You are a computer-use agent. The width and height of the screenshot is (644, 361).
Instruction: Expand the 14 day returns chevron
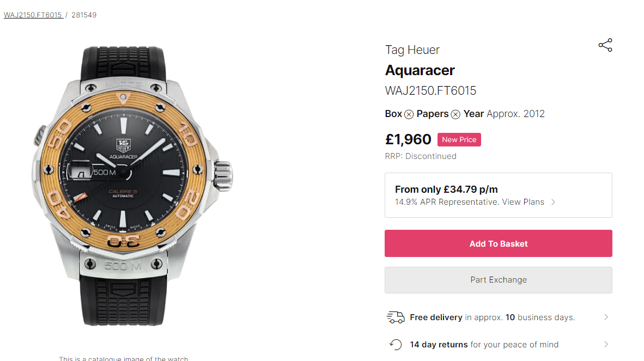[606, 345]
